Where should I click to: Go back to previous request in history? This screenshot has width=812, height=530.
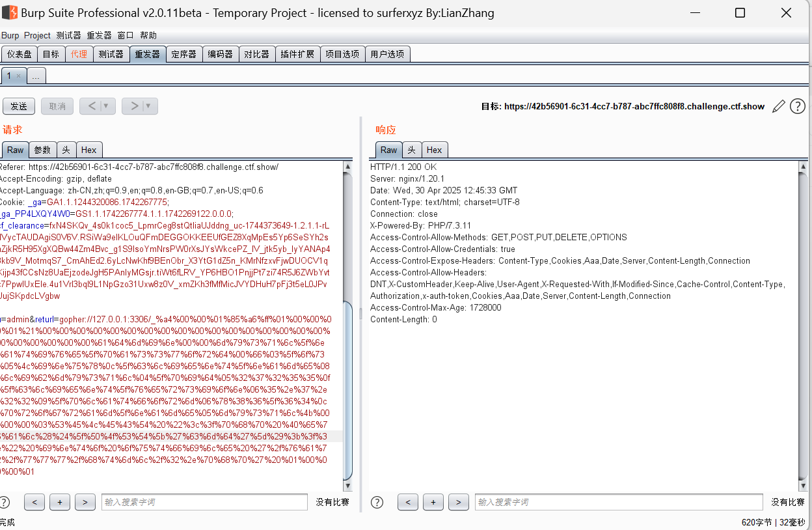(92, 106)
